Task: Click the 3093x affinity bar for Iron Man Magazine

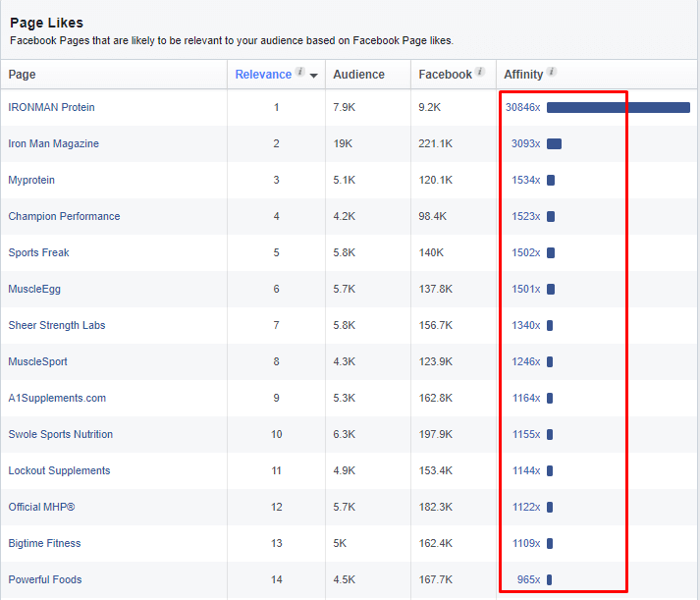Action: [554, 143]
